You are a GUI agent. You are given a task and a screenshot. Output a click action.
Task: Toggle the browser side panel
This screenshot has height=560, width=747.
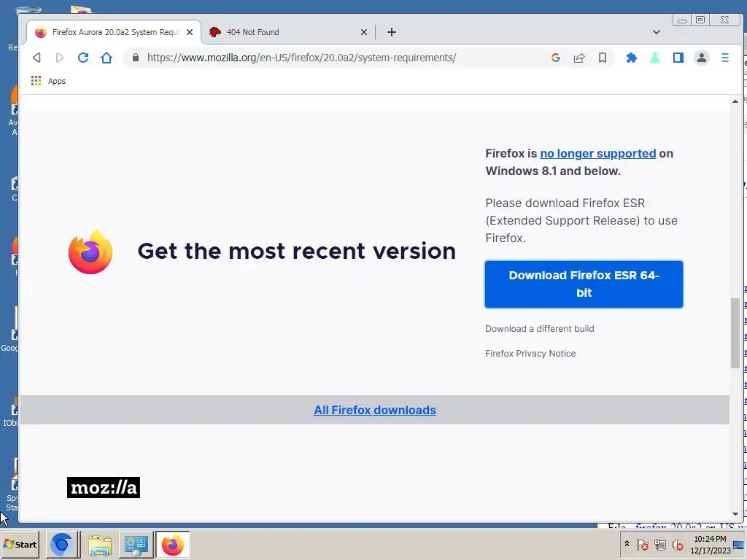[x=678, y=58]
